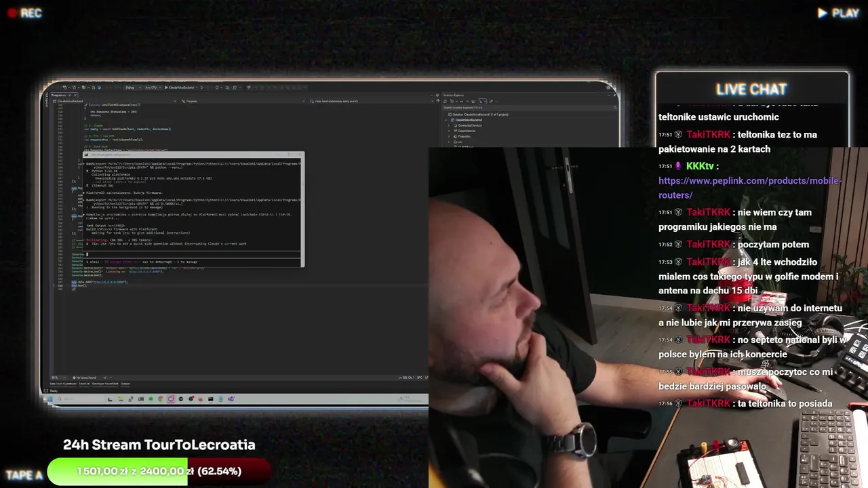Open File Explorer from the taskbar
The height and width of the screenshot is (488, 868).
tap(121, 399)
